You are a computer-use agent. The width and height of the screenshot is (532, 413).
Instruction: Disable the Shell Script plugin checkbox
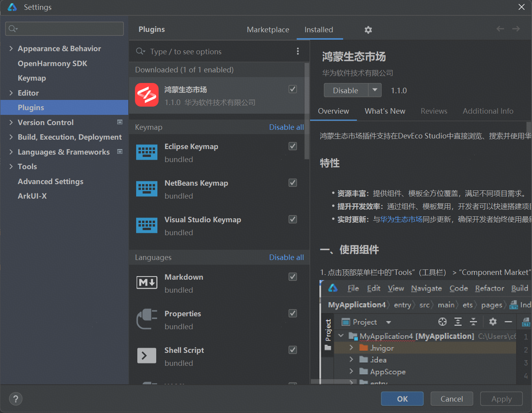293,350
